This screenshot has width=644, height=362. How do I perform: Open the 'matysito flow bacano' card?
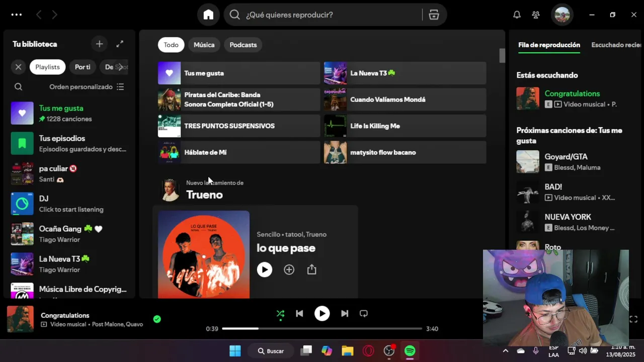405,152
